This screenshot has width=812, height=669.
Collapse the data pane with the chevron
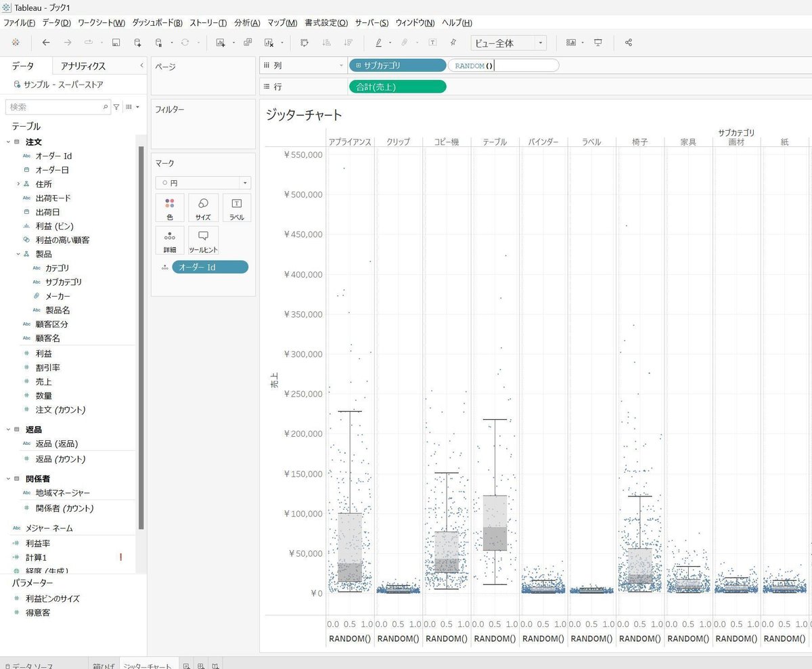pyautogui.click(x=141, y=66)
